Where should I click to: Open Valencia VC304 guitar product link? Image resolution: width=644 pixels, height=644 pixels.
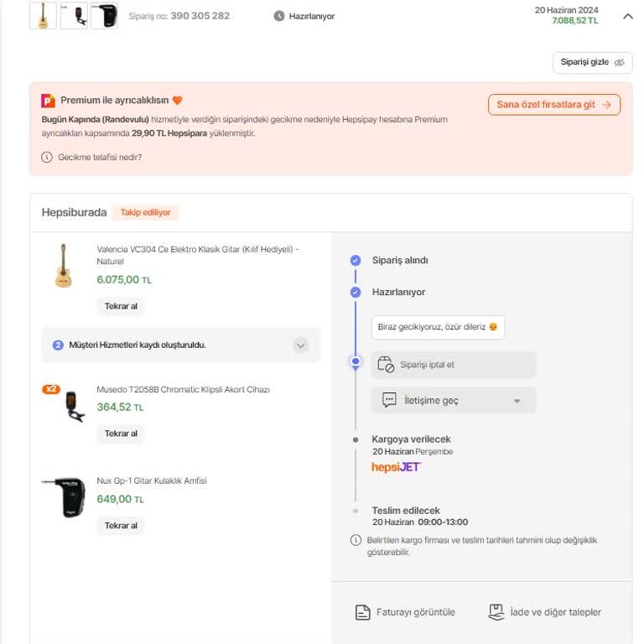[197, 249]
